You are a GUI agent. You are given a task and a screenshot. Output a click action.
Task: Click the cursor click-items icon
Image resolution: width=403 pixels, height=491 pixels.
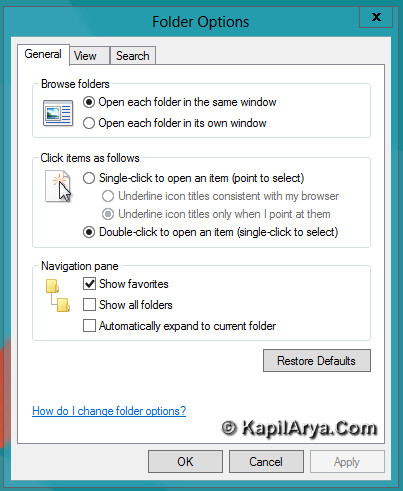coord(59,186)
